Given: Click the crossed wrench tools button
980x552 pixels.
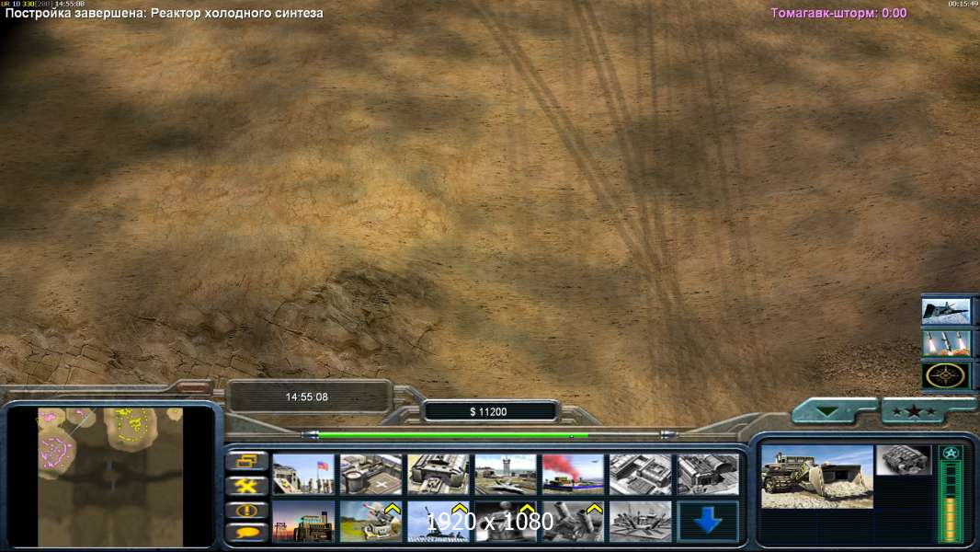Looking at the screenshot, I should (247, 486).
